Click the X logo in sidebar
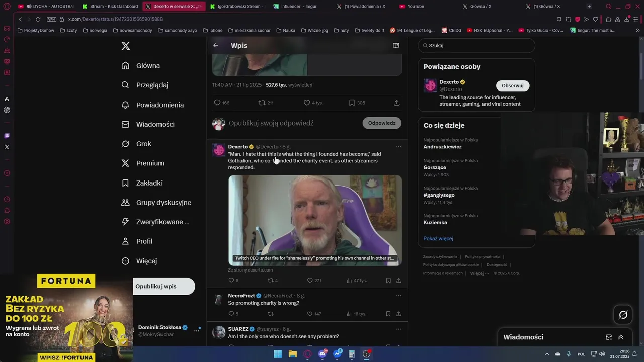The width and height of the screenshot is (644, 362). tap(126, 46)
